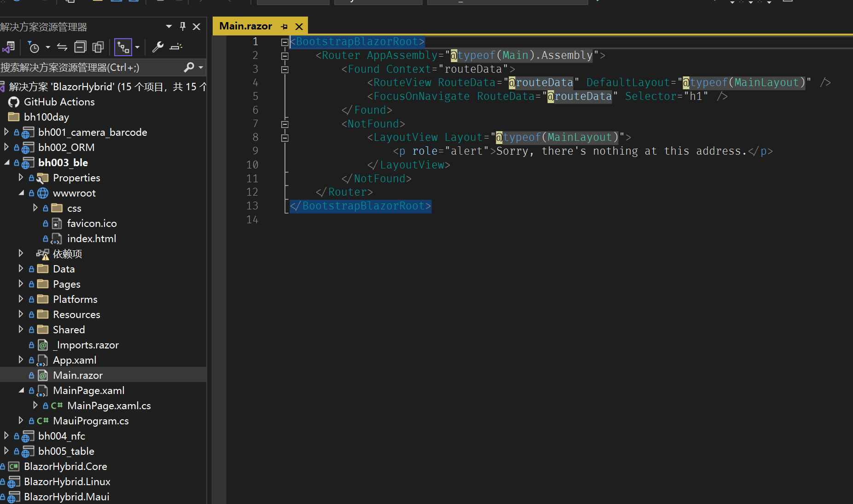Image resolution: width=853 pixels, height=504 pixels.
Task: Select MauiProgram.cs in the project tree
Action: pyautogui.click(x=91, y=421)
